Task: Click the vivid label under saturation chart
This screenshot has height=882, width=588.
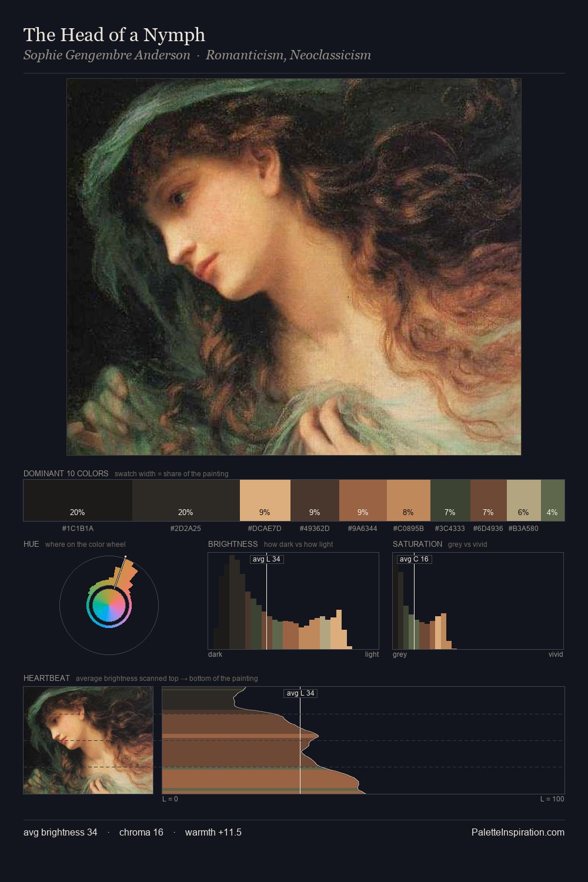Action: click(x=556, y=654)
